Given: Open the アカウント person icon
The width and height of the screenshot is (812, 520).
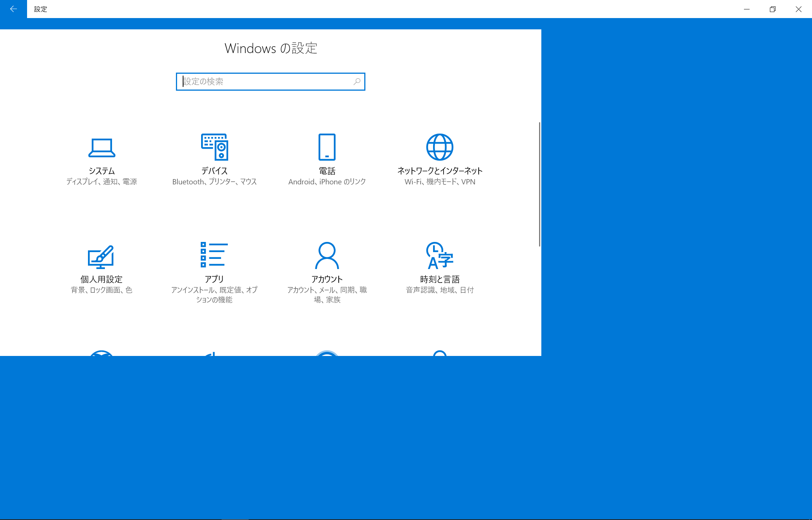Looking at the screenshot, I should tap(327, 255).
